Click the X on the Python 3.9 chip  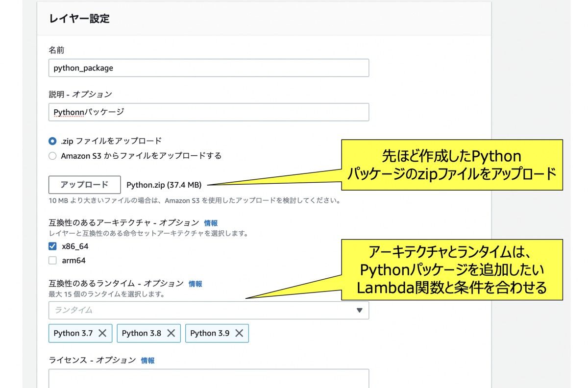[x=239, y=333]
